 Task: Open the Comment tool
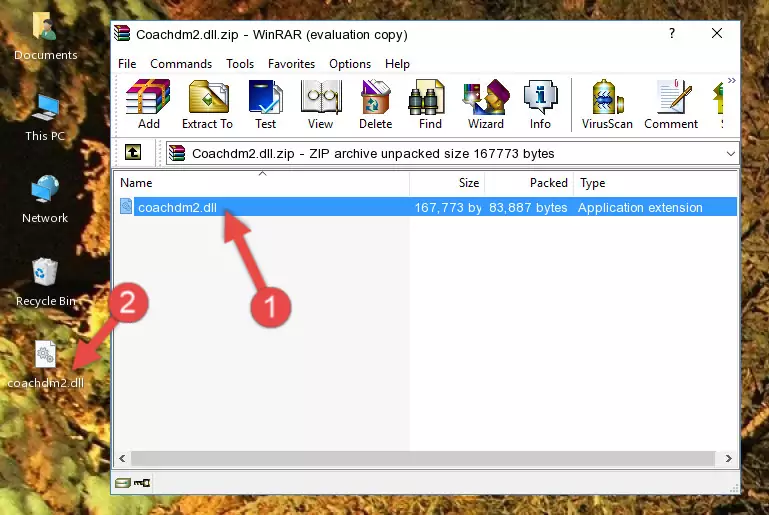671,104
